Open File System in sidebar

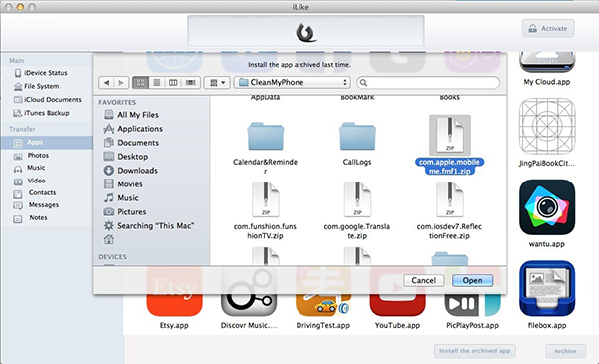tap(37, 86)
